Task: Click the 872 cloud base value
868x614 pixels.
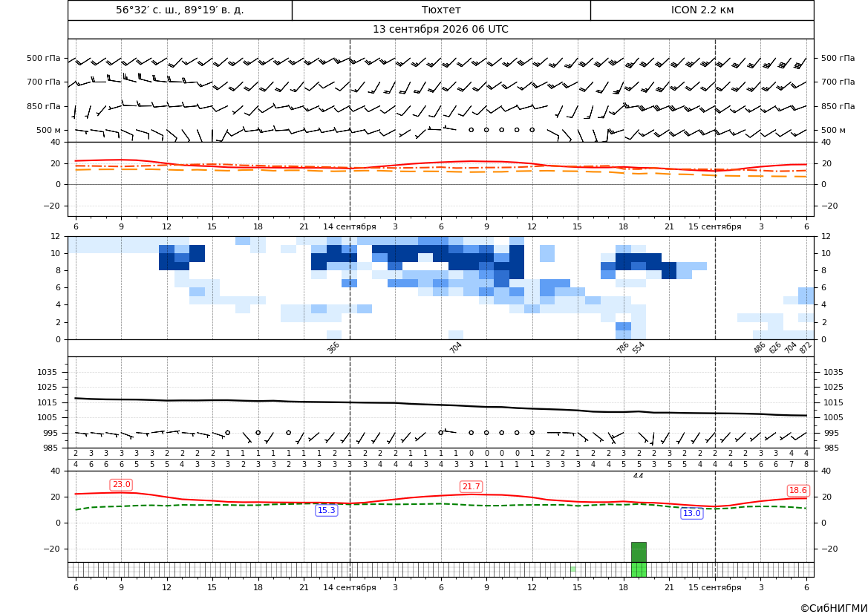Action: click(x=806, y=347)
